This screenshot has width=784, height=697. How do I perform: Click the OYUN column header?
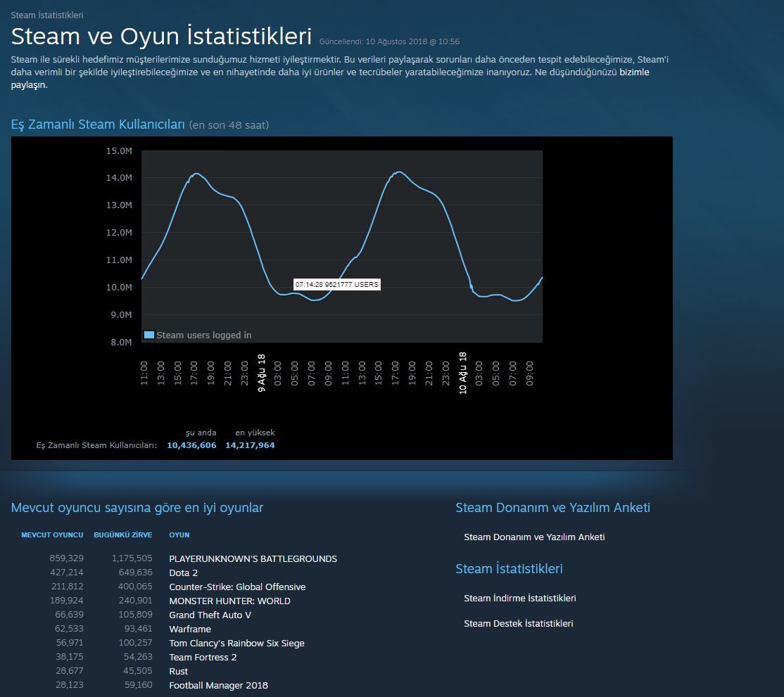coord(179,535)
